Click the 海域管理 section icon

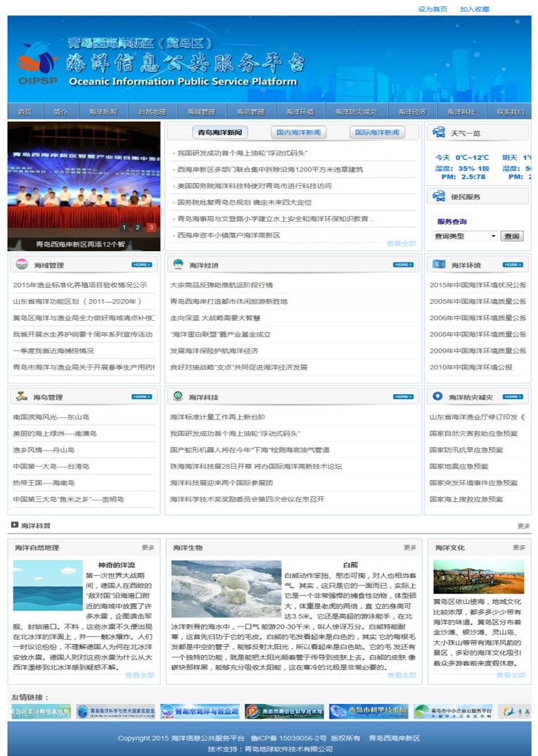coord(22,264)
